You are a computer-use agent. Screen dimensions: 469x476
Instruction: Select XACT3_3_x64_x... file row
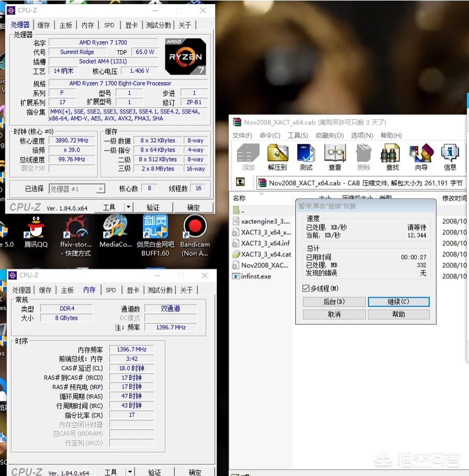coord(262,232)
